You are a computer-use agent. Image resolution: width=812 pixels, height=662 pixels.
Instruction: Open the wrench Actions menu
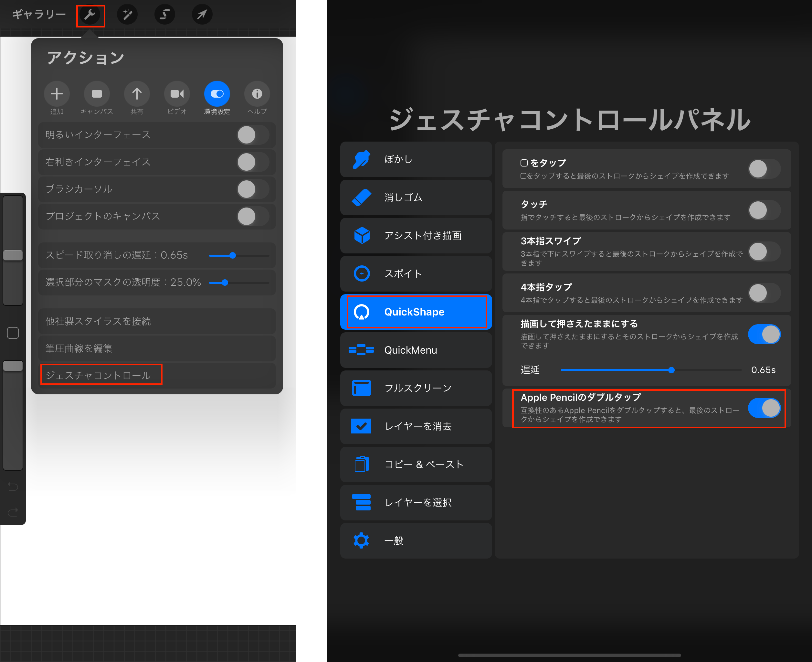90,15
